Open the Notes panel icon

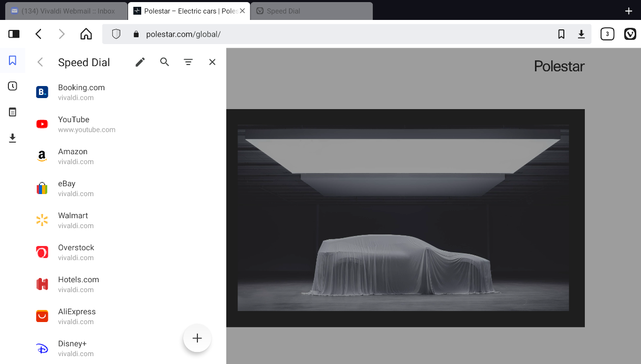tap(13, 112)
